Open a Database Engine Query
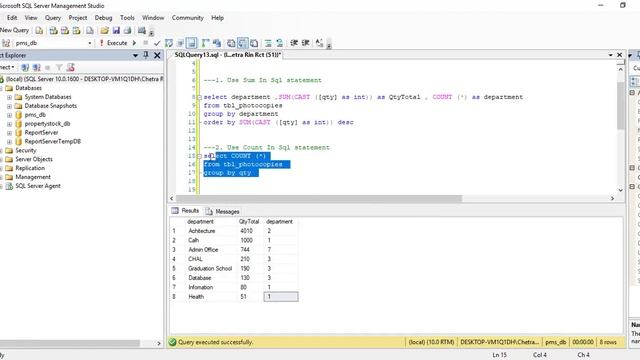640x360 pixels. point(39,31)
